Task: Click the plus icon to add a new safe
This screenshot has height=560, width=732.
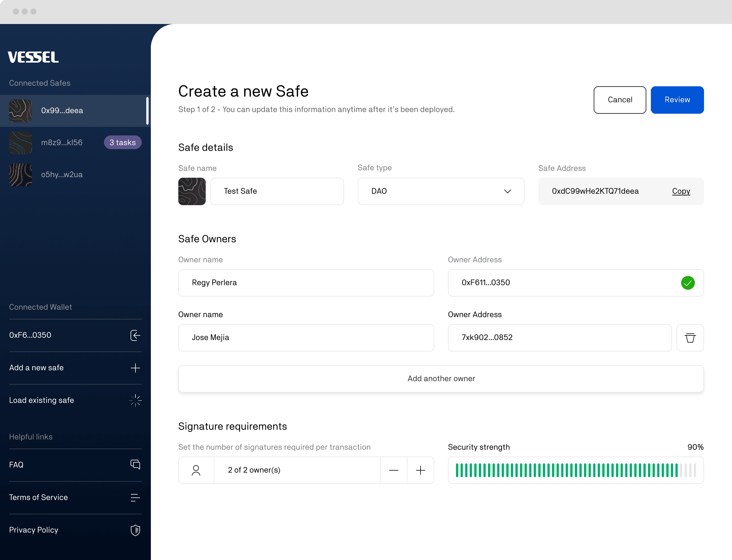Action: (x=135, y=368)
